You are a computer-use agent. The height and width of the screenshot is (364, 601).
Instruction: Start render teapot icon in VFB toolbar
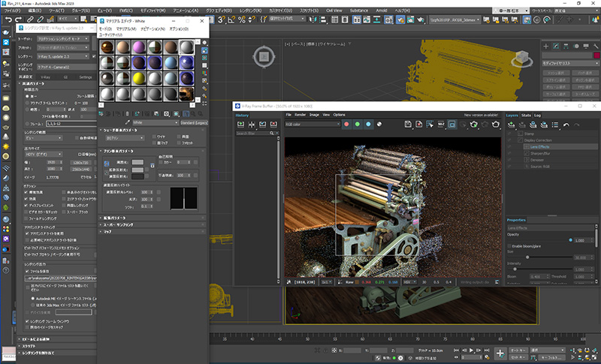click(x=496, y=124)
